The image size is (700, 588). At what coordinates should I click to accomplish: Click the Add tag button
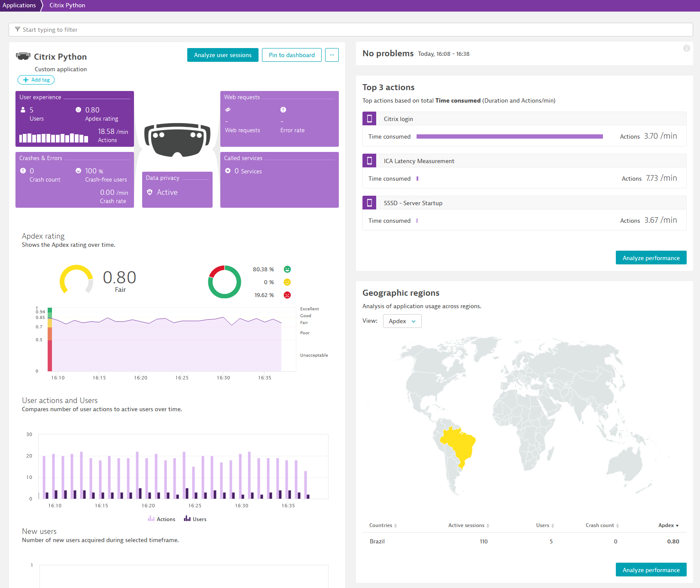(x=36, y=80)
